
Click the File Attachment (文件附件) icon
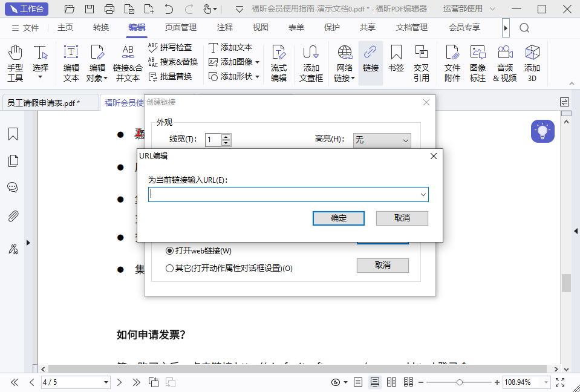452,63
